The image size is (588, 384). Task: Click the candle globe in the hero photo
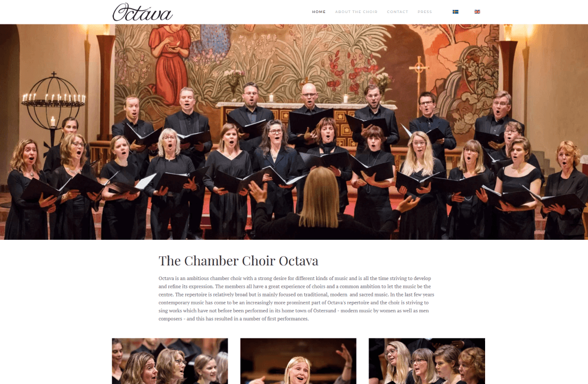pyautogui.click(x=53, y=102)
